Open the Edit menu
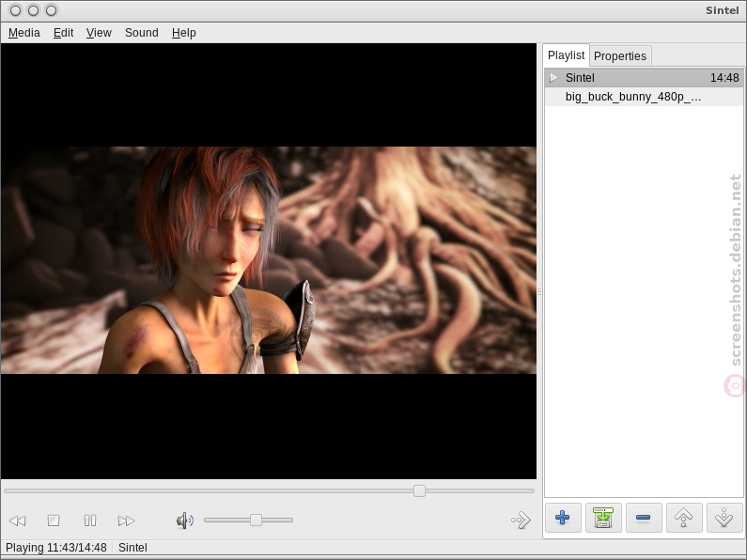747x560 pixels. (63, 32)
